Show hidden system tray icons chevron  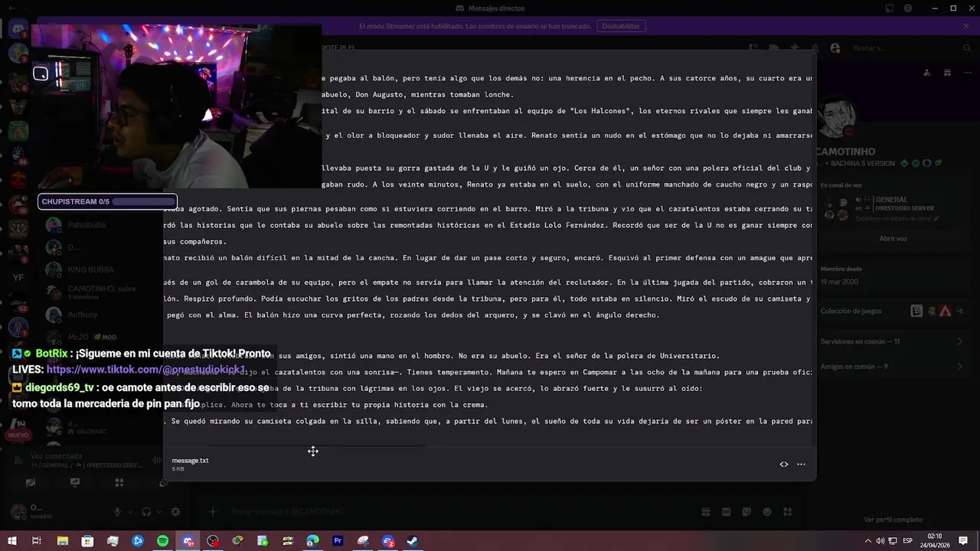tap(869, 541)
